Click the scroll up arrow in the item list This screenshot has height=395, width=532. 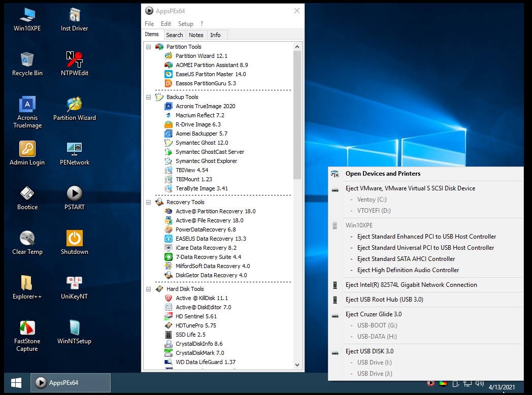click(x=297, y=47)
